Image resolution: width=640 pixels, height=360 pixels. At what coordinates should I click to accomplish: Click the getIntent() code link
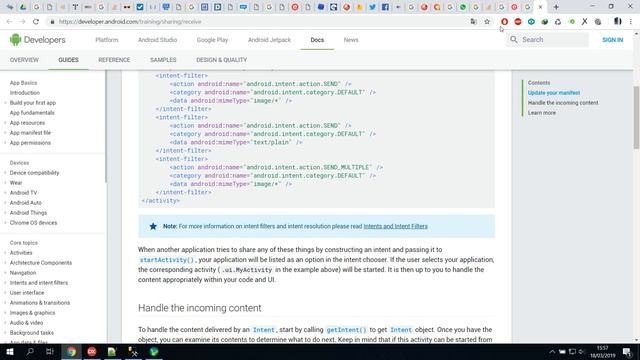[x=346, y=330]
